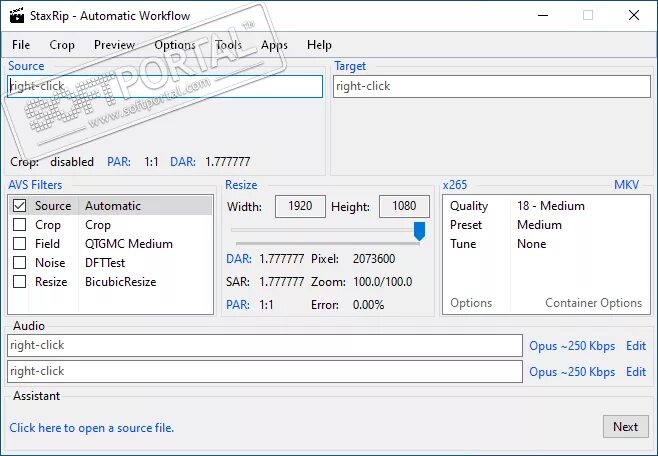Click the Height field showing 1080
Viewport: 658px width, 456px height.
pos(404,206)
